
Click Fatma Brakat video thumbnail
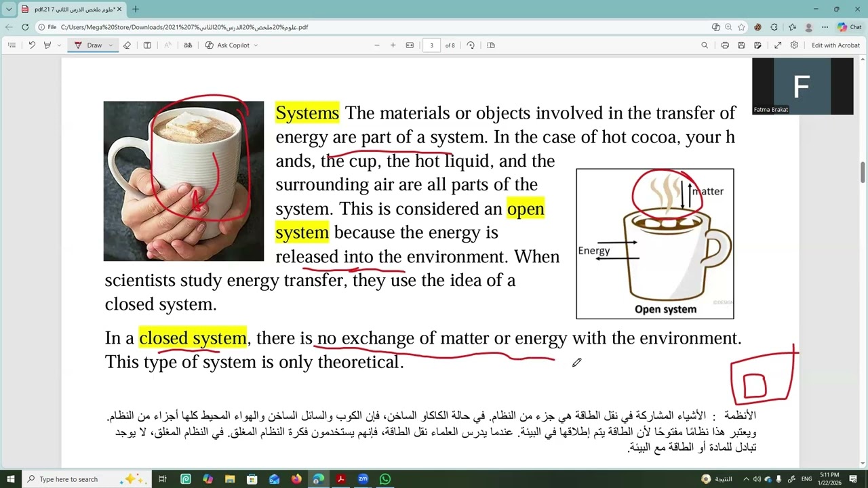click(802, 86)
